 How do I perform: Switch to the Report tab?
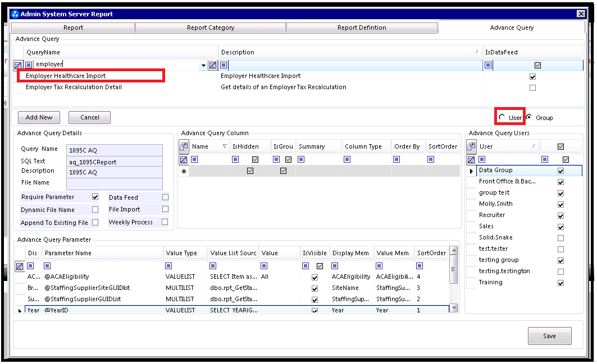coord(73,28)
